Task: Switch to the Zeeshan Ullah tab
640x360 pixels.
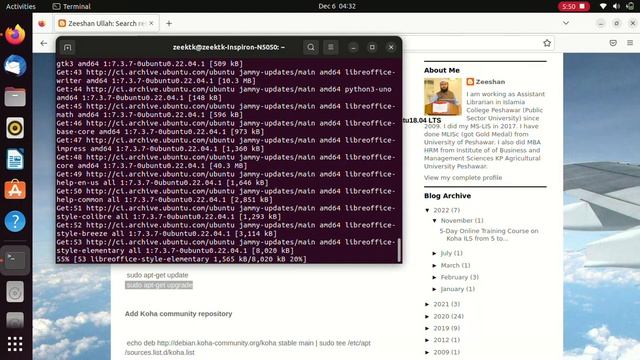Action: 107,24
